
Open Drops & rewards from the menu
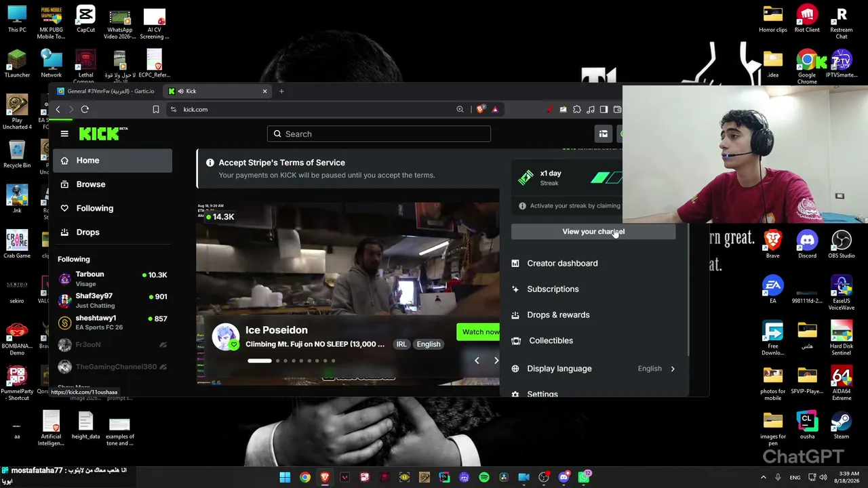click(x=594, y=314)
